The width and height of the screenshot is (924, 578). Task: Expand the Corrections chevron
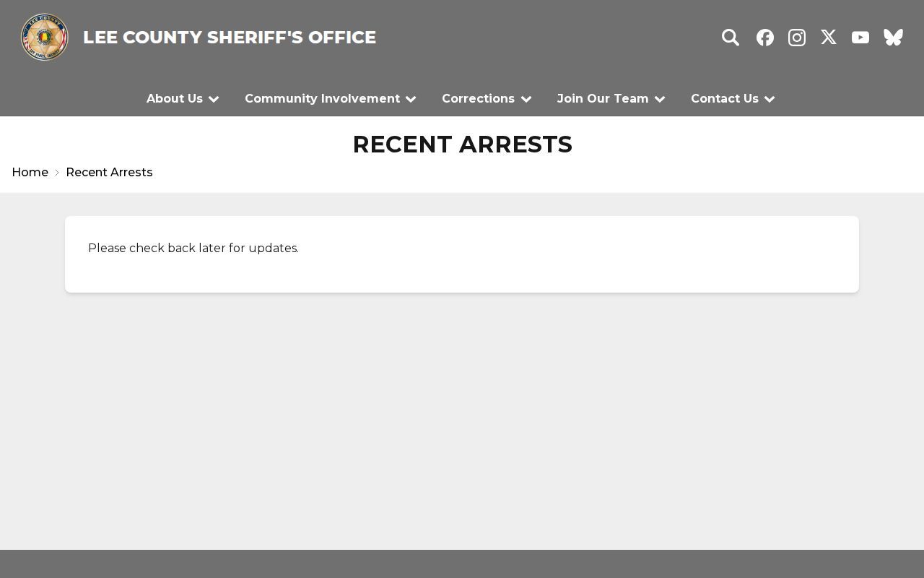click(x=526, y=99)
